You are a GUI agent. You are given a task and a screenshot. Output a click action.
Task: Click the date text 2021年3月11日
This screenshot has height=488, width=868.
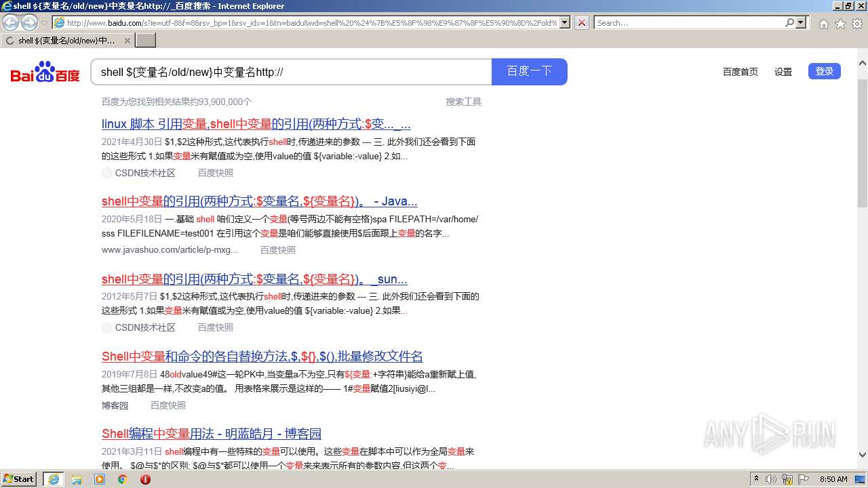tap(132, 451)
